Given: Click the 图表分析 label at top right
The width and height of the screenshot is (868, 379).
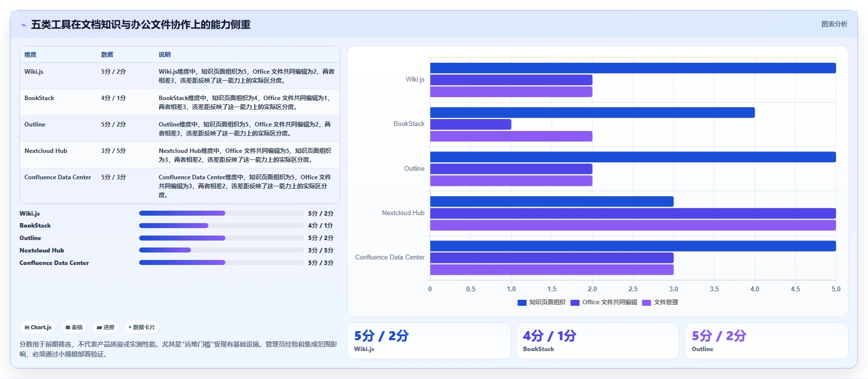Looking at the screenshot, I should click(x=834, y=24).
